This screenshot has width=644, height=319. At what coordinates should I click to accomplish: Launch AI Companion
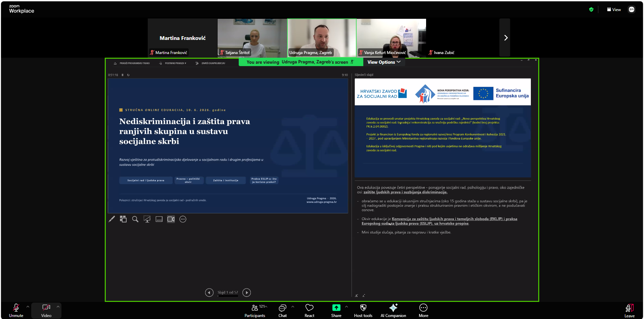coord(393,310)
